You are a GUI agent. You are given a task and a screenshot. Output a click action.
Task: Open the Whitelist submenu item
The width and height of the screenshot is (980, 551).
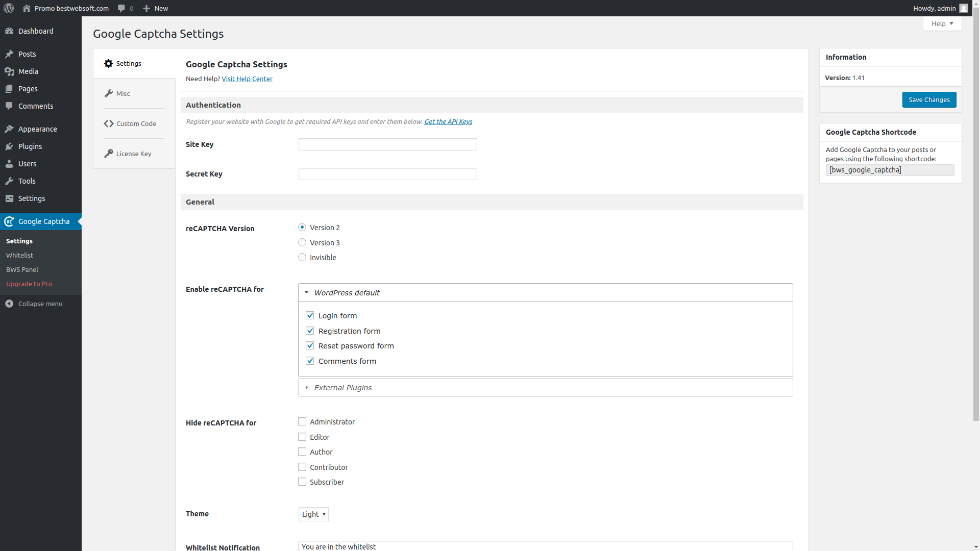pos(19,255)
